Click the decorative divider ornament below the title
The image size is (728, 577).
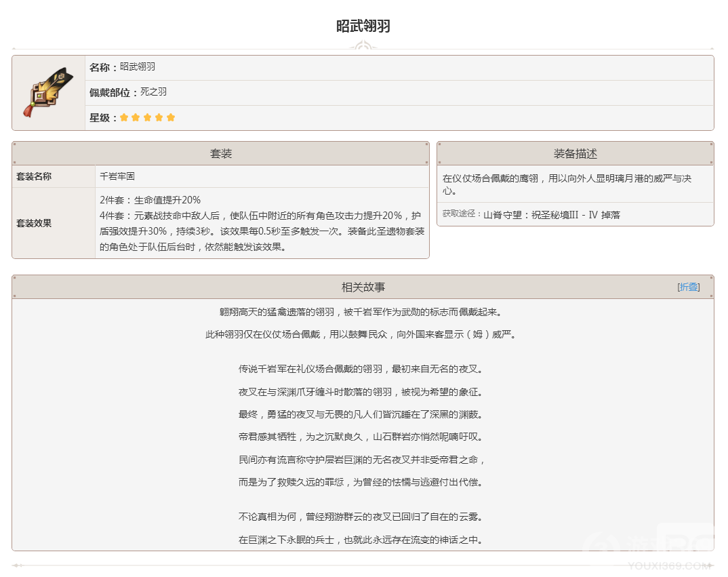click(x=364, y=46)
